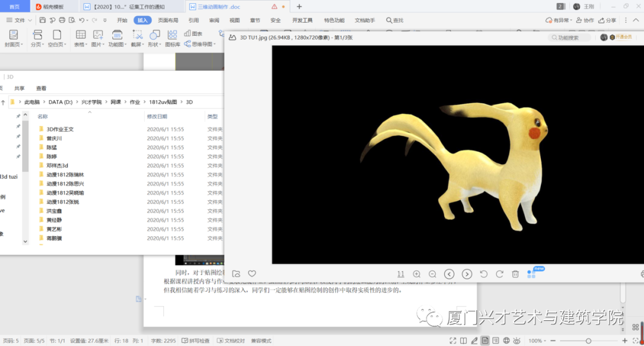
Task: Rotate image counterclockwise in viewer
Action: (x=484, y=274)
